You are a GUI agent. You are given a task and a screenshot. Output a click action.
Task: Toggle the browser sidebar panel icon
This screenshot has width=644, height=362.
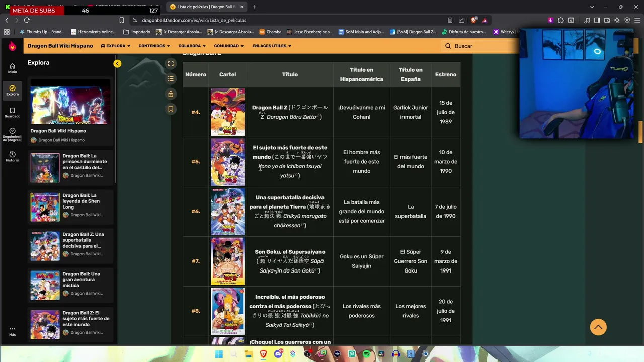(597, 20)
